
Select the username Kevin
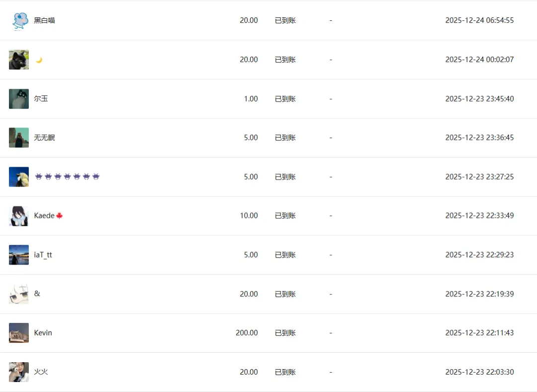click(x=43, y=333)
